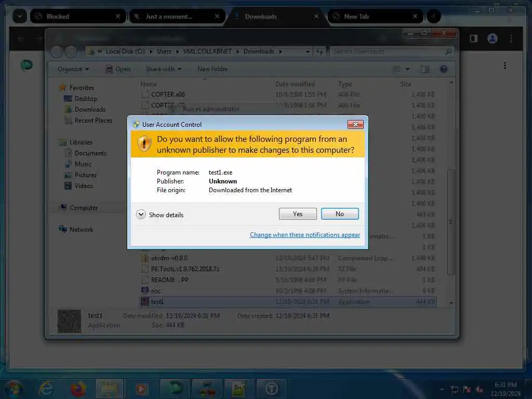532x399 pixels.
Task: Open address bar history dropdown in Explorer
Action: coord(308,51)
